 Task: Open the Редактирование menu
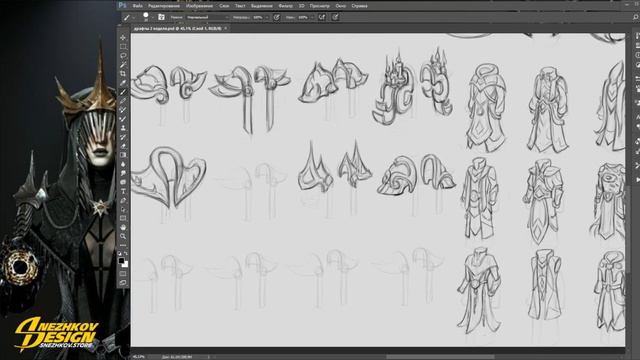tap(164, 6)
